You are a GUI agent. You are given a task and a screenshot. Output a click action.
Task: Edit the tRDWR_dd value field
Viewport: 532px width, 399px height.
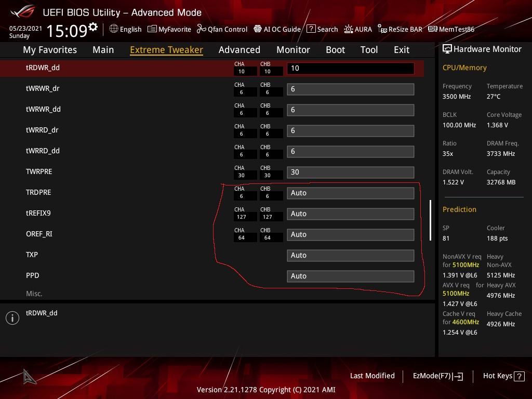(351, 68)
